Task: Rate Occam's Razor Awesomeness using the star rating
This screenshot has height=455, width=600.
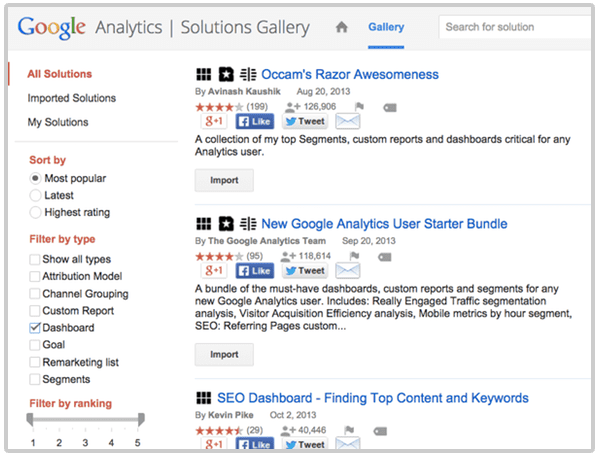Action: [x=219, y=107]
